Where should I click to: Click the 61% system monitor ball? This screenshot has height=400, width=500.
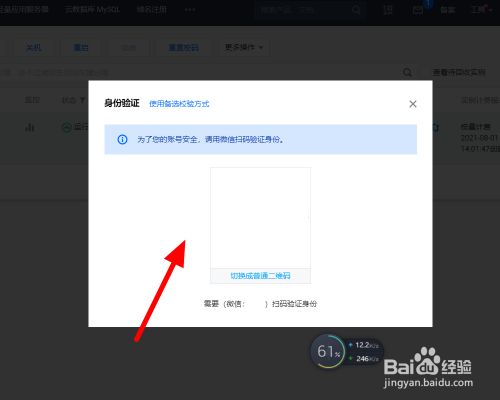328,351
